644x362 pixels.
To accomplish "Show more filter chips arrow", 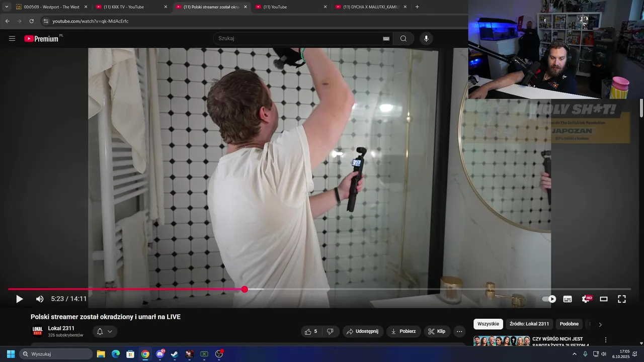I will (x=600, y=325).
